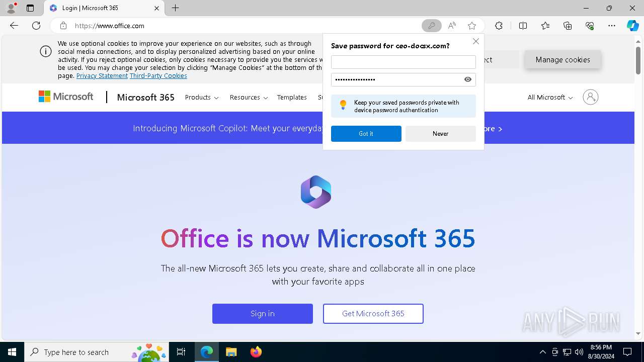Screen dimensions: 644x362
Task: Reveal the password with the eye icon
Action: point(468,79)
